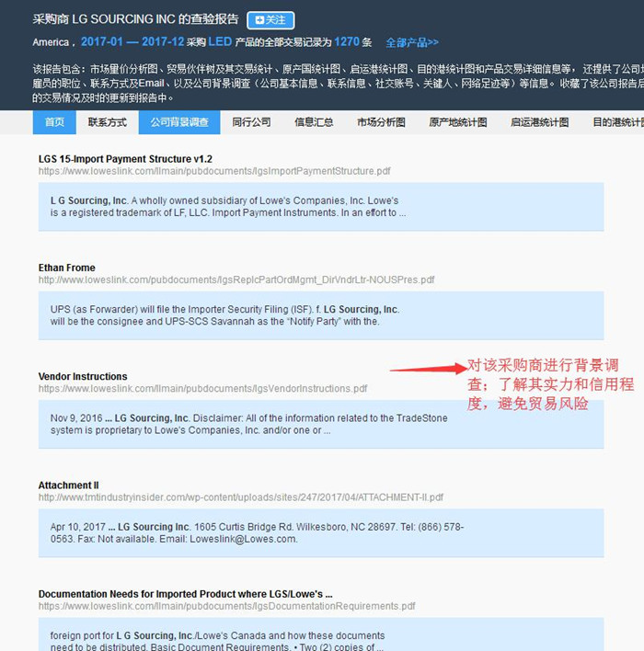Click the Nov 9, 2016 TradeStone disclaimer snippet
The image size is (644, 651).
[x=321, y=424]
